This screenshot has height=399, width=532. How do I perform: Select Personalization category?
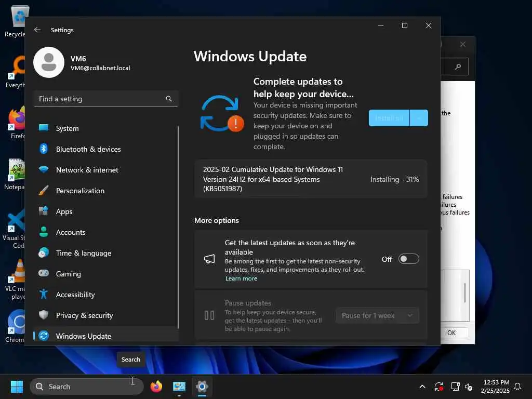pyautogui.click(x=106, y=191)
